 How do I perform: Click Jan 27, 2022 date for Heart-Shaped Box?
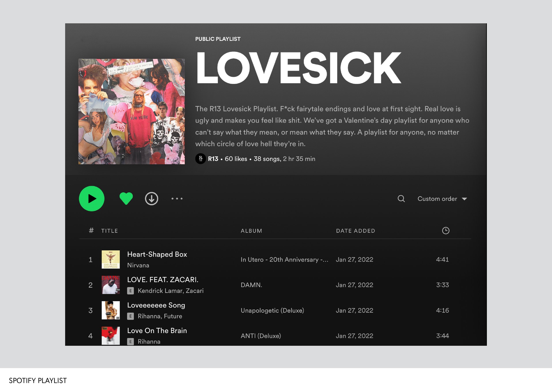click(x=354, y=259)
